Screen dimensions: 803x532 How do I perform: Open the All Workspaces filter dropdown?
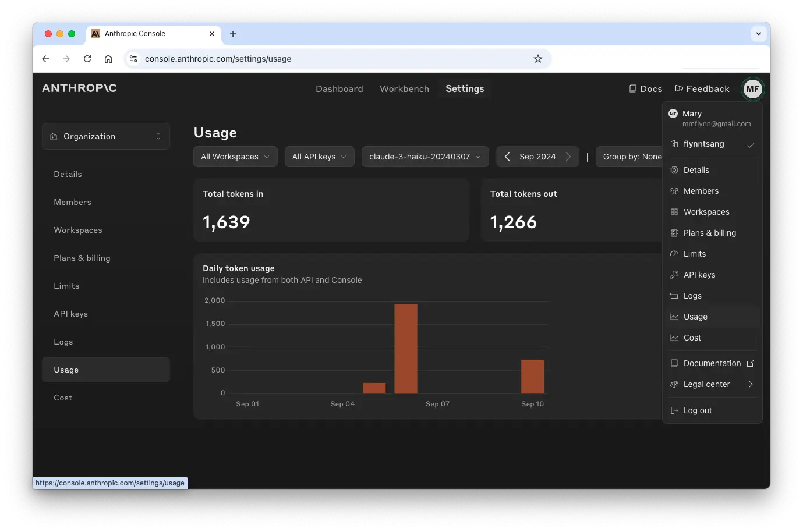coord(236,157)
